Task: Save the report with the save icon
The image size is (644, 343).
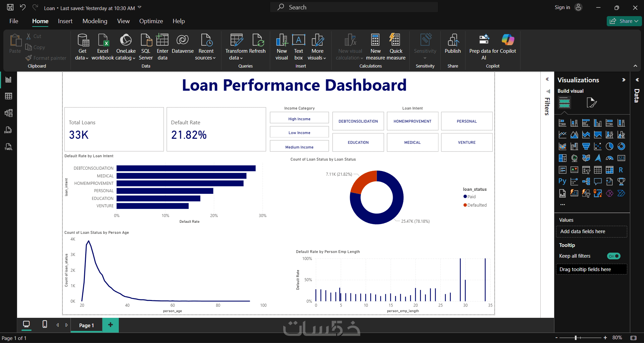Action: (10, 7)
